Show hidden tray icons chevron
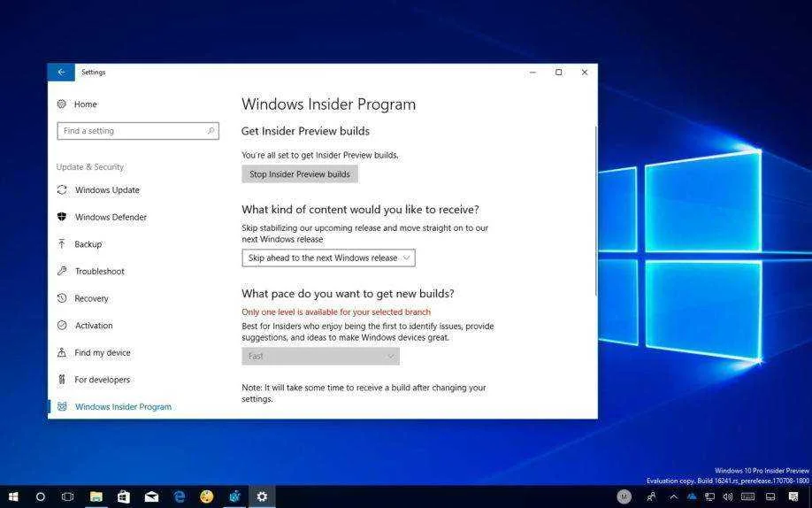 (x=674, y=496)
